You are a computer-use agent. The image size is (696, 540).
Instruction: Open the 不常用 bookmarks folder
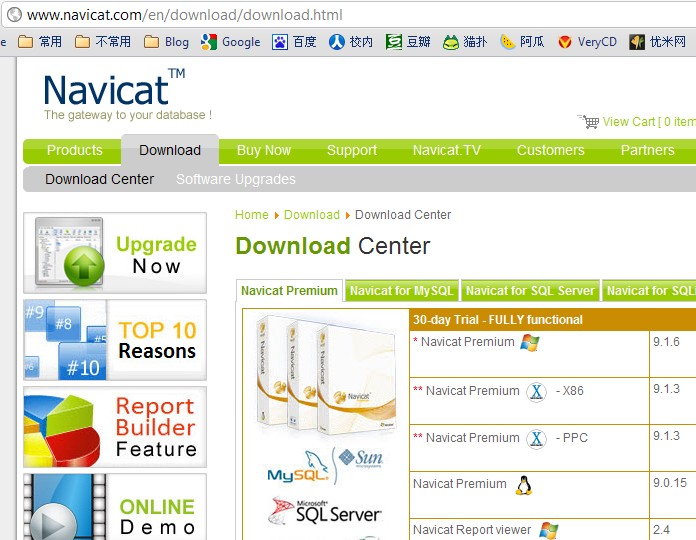[103, 42]
